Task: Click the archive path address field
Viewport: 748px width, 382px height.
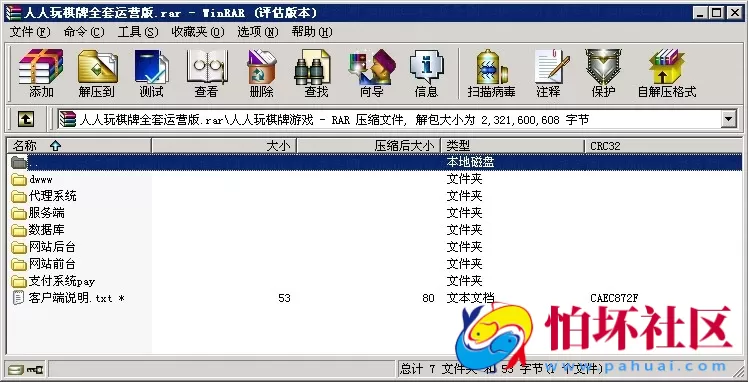Action: 389,119
